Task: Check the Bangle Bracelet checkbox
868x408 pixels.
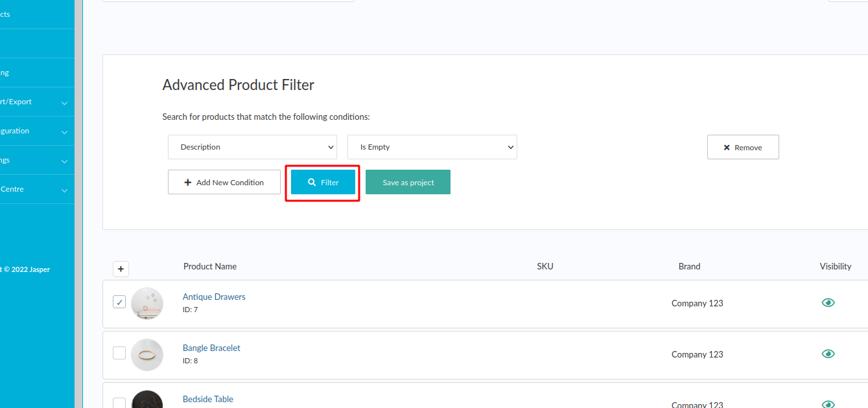Action: [119, 353]
